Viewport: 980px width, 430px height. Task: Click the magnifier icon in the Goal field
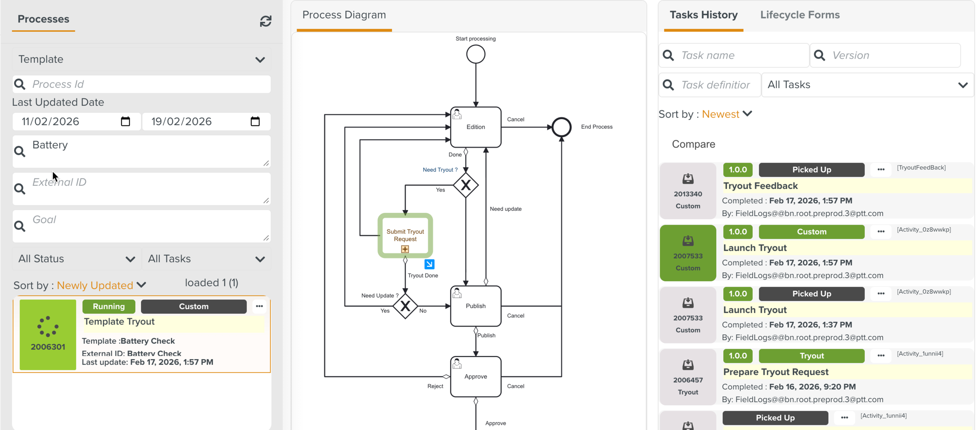[x=20, y=226]
